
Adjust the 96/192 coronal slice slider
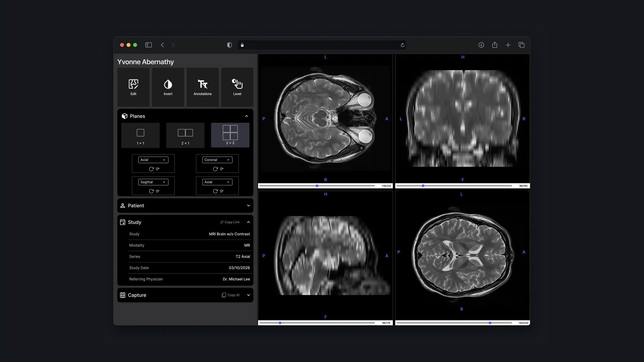pyautogui.click(x=454, y=186)
